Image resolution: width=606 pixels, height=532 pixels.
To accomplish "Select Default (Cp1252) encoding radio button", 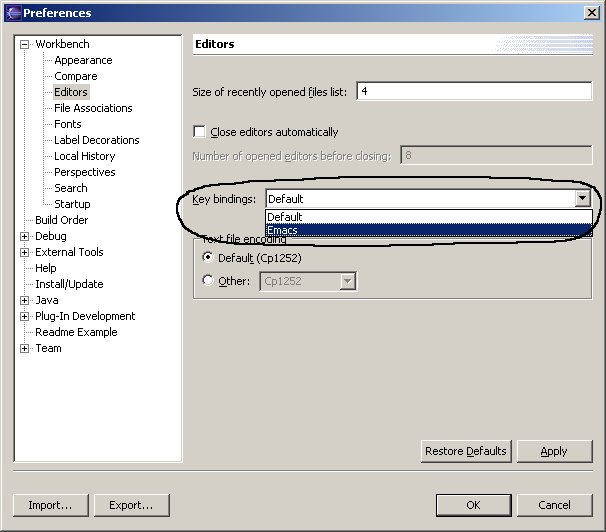I will coord(208,257).
